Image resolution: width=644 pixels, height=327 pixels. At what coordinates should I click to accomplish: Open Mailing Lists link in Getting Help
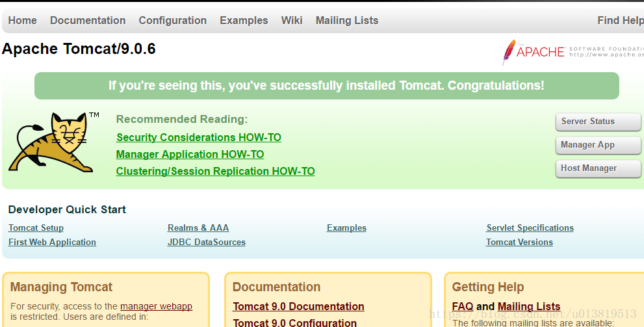[529, 306]
